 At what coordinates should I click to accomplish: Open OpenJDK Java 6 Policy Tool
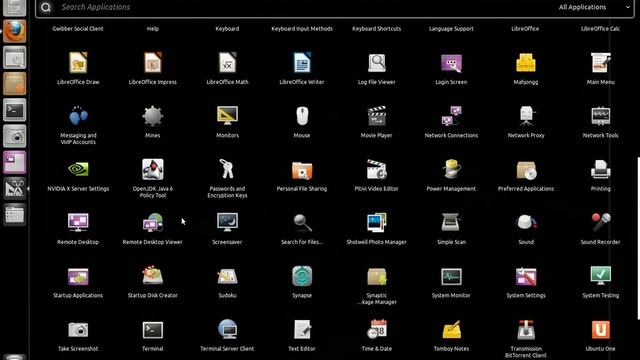[153, 169]
